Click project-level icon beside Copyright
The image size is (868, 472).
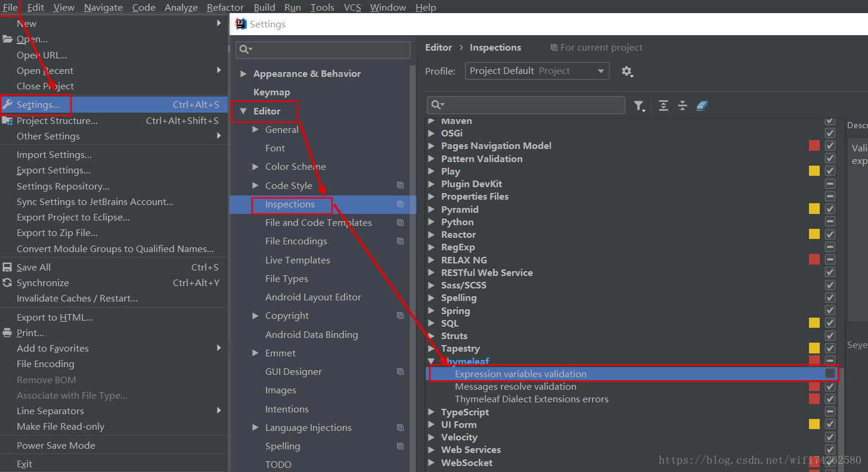click(x=400, y=315)
